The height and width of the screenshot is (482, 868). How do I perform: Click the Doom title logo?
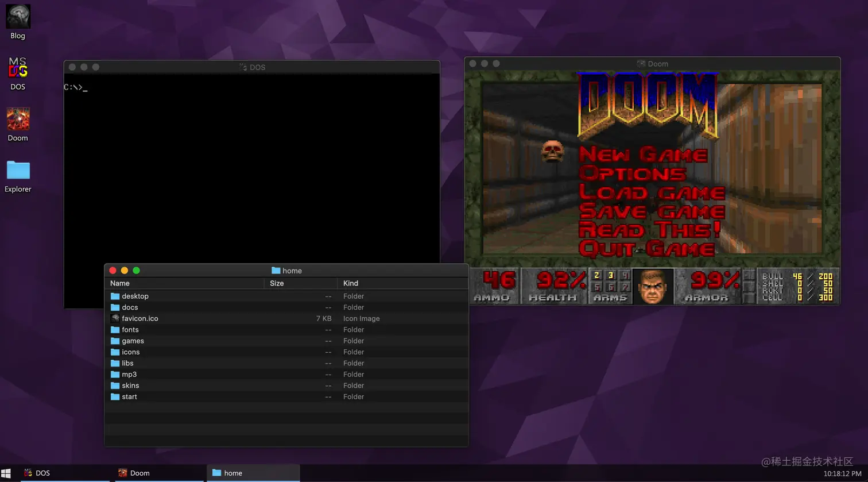[648, 105]
